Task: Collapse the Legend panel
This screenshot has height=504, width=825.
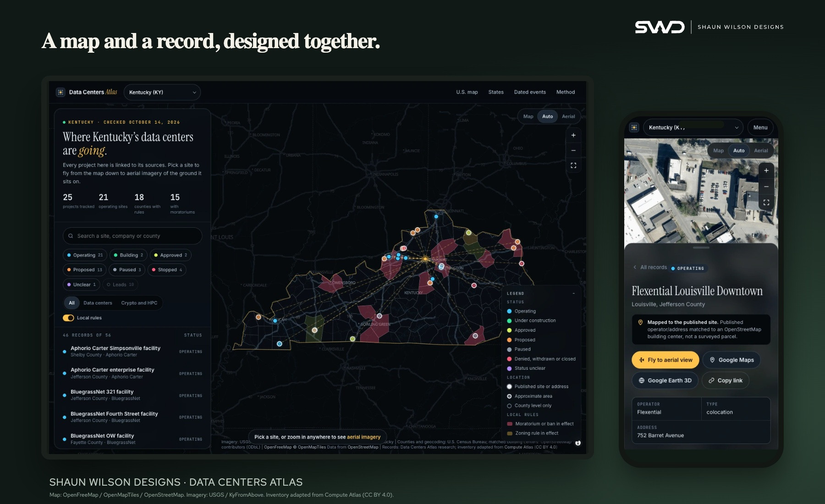Action: [573, 293]
